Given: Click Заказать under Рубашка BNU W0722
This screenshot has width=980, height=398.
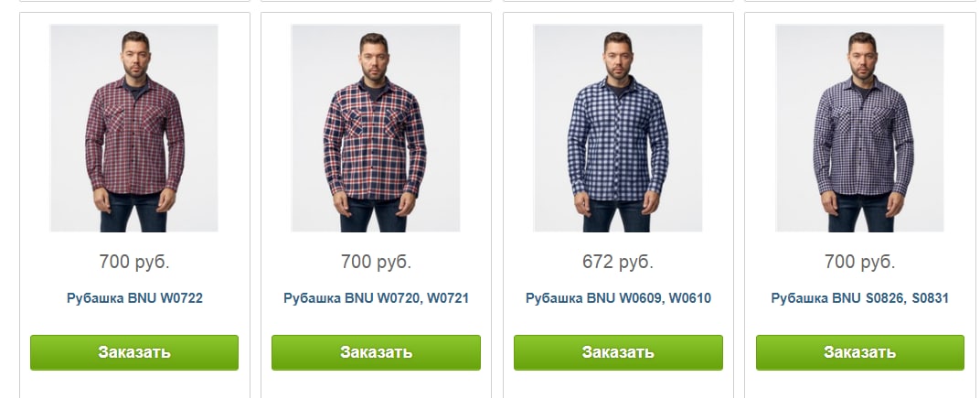Looking at the screenshot, I should point(134,352).
